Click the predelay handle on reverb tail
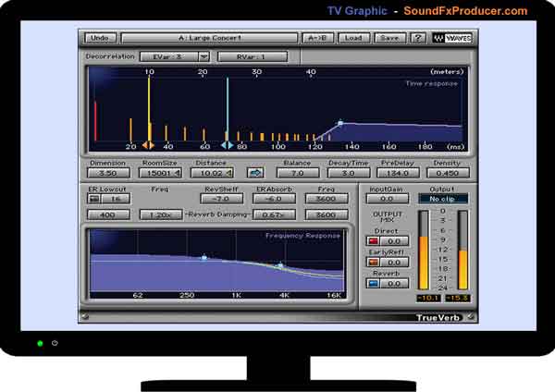 pos(340,123)
